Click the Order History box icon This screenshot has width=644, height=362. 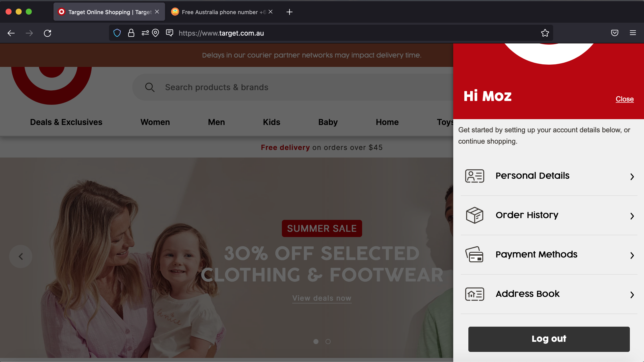474,215
